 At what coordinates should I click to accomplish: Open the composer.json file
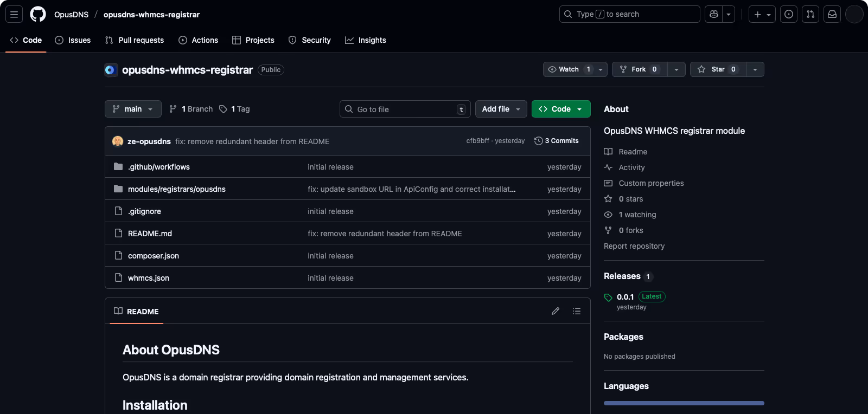point(154,256)
